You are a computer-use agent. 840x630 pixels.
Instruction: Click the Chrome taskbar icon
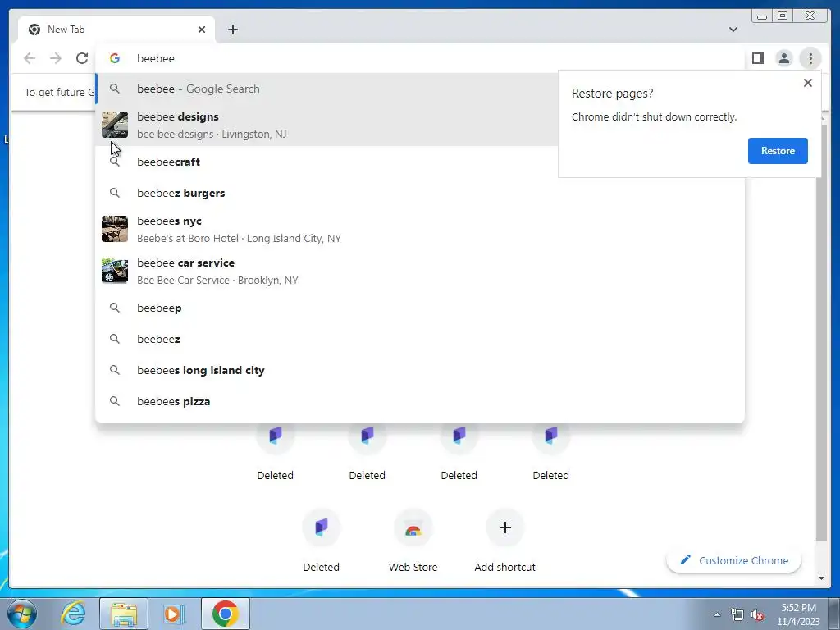226,614
